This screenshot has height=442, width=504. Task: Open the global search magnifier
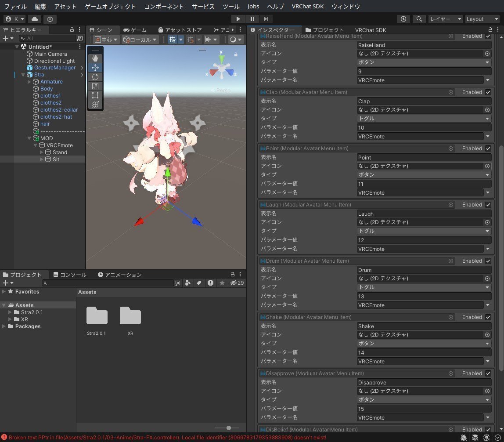pos(419,19)
